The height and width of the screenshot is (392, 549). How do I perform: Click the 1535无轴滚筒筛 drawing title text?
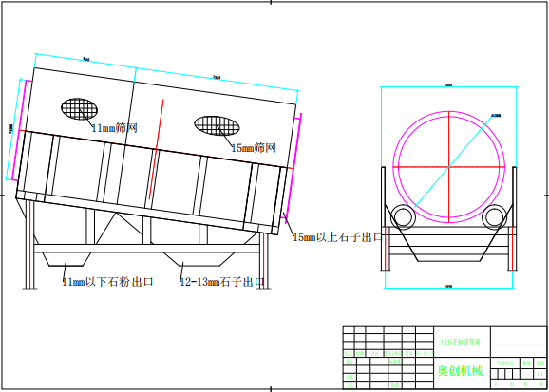pyautogui.click(x=460, y=343)
